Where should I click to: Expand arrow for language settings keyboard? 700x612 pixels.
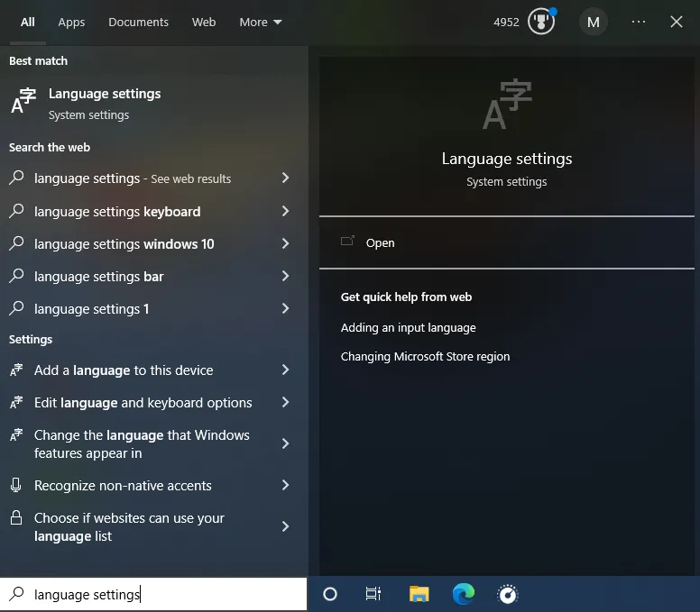(286, 211)
